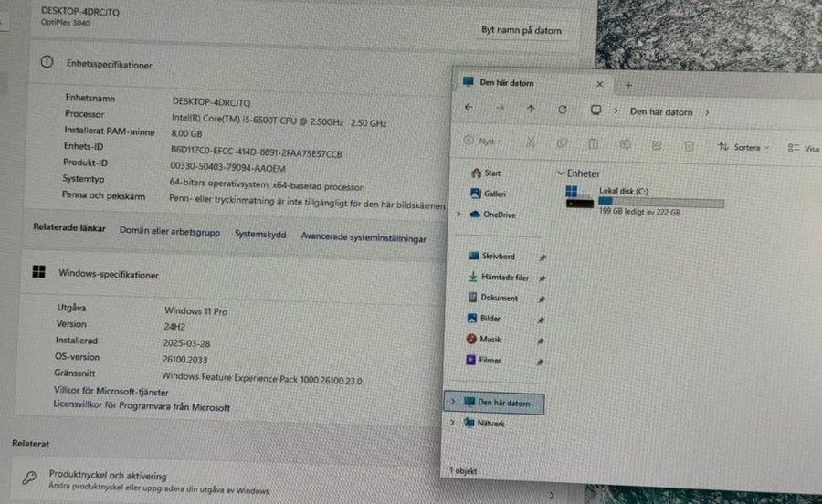The width and height of the screenshot is (822, 504).
Task: Go up one folder level
Action: click(531, 110)
